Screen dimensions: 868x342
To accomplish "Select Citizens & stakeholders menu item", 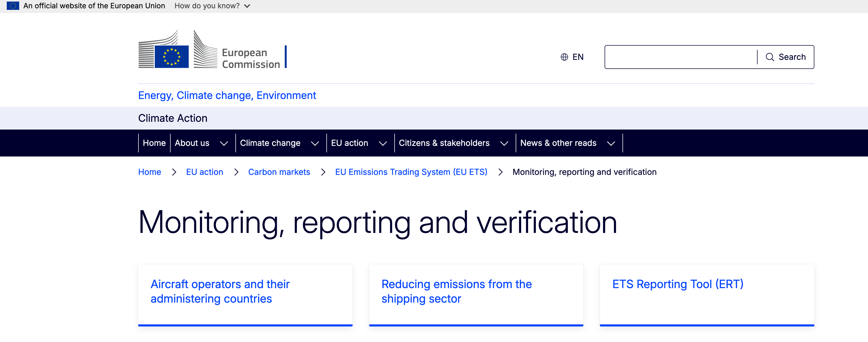I will coord(444,143).
